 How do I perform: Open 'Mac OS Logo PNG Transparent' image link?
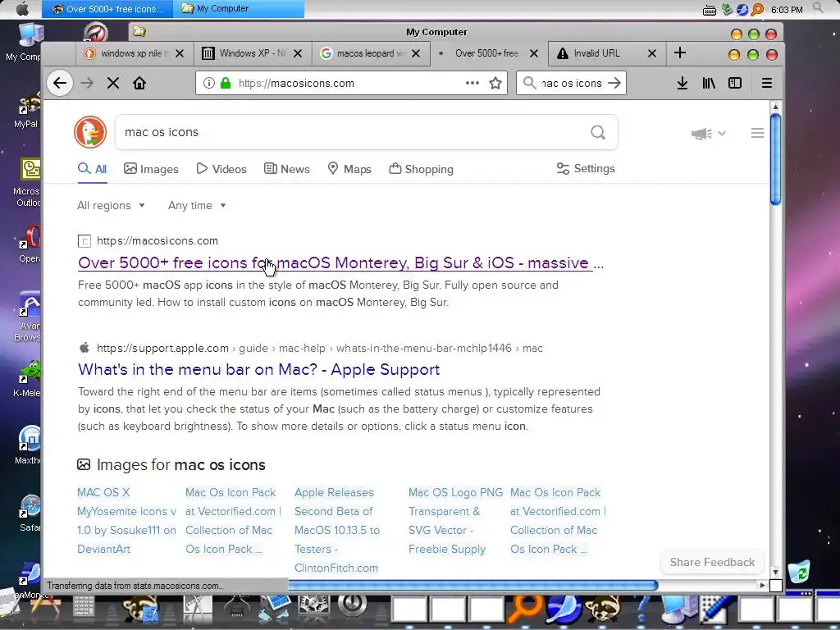(455, 521)
